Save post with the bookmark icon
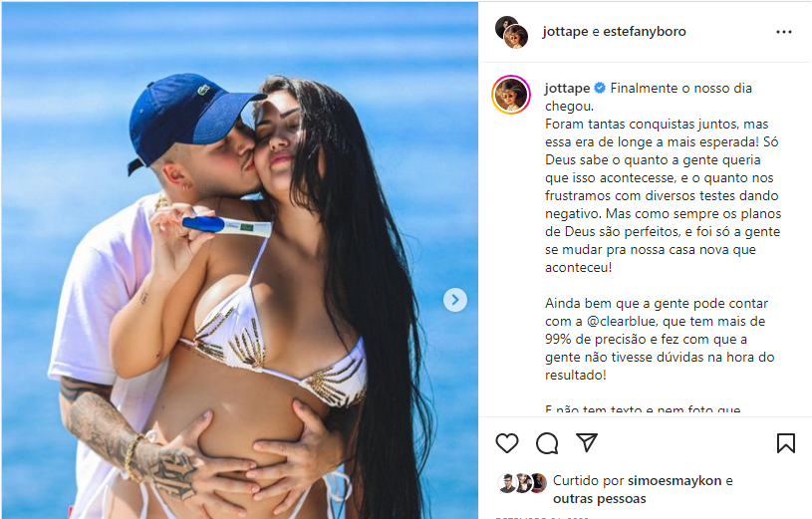The width and height of the screenshot is (812, 519). [785, 443]
